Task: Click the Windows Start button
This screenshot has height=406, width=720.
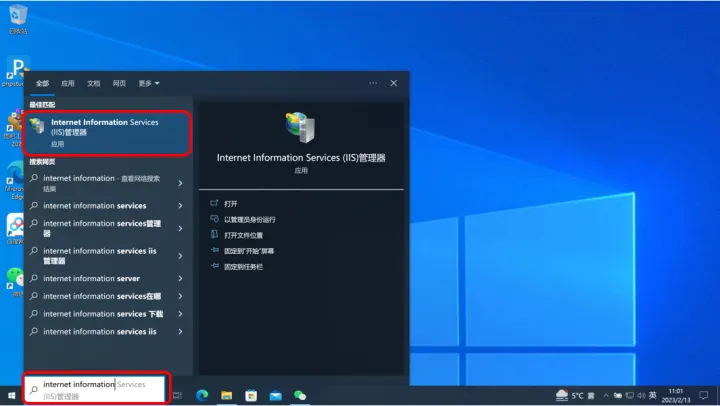Action: point(11,395)
